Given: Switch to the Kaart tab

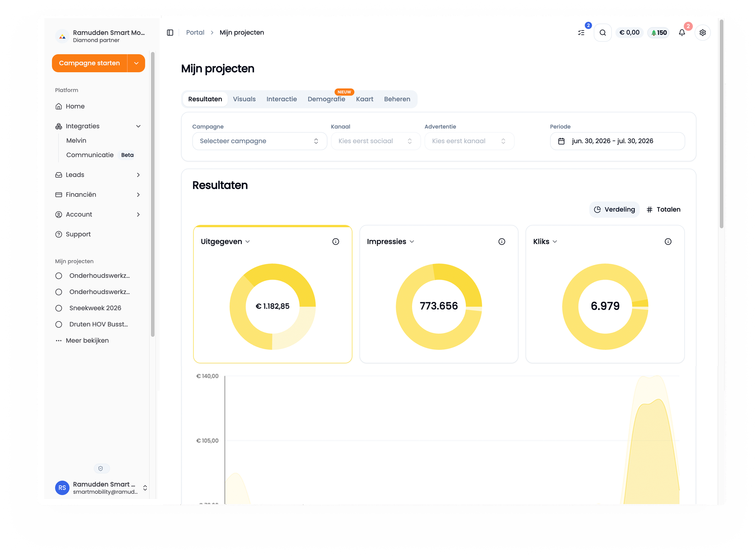Looking at the screenshot, I should point(365,99).
